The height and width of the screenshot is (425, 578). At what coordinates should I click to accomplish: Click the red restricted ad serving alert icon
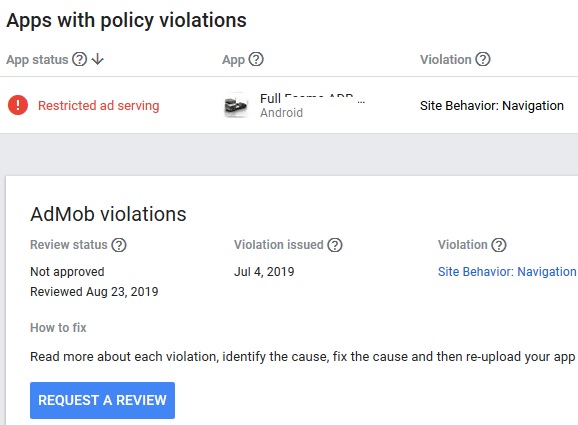click(18, 105)
